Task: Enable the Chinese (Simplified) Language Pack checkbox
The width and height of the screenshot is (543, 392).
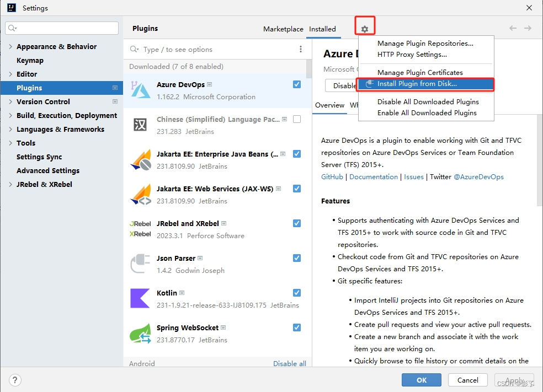Action: [297, 119]
